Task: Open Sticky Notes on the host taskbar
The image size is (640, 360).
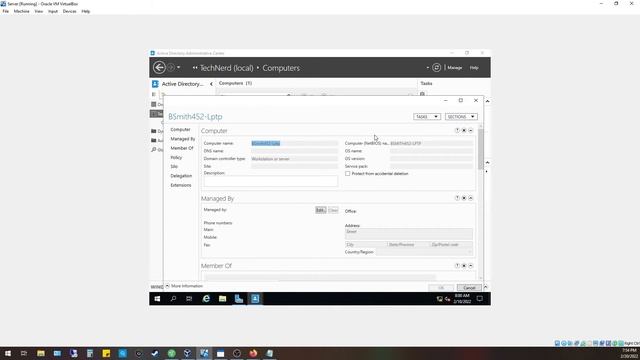Action: [106, 353]
